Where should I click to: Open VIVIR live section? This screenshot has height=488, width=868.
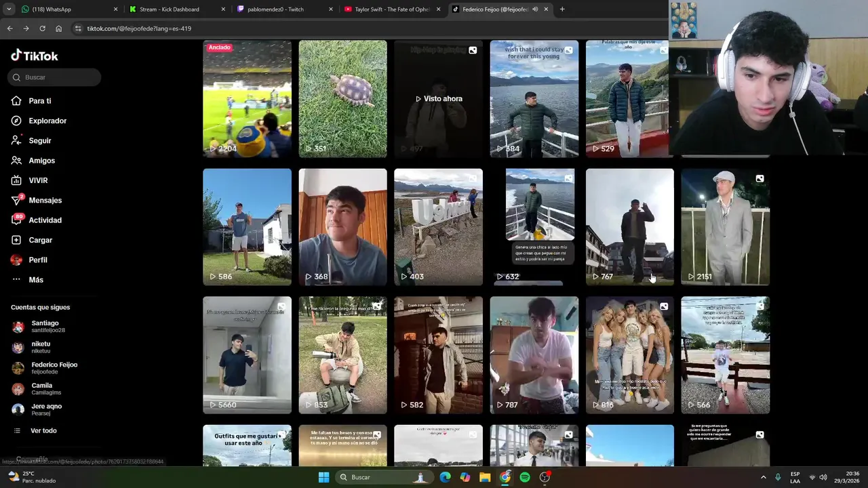[38, 180]
